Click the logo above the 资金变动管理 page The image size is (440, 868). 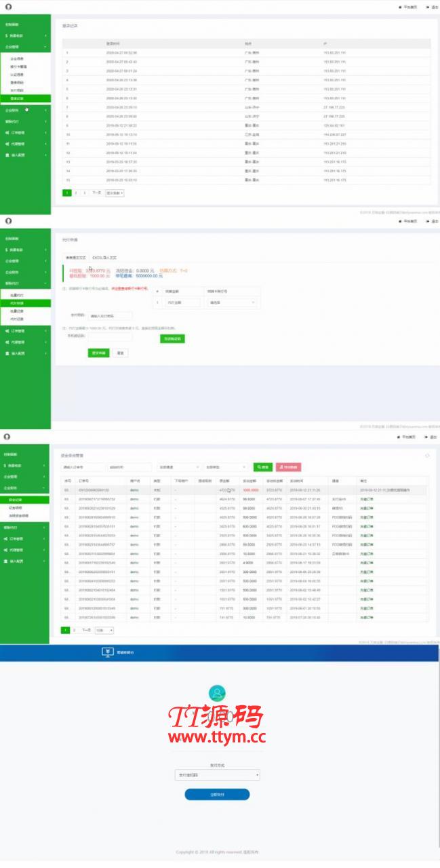(7, 437)
